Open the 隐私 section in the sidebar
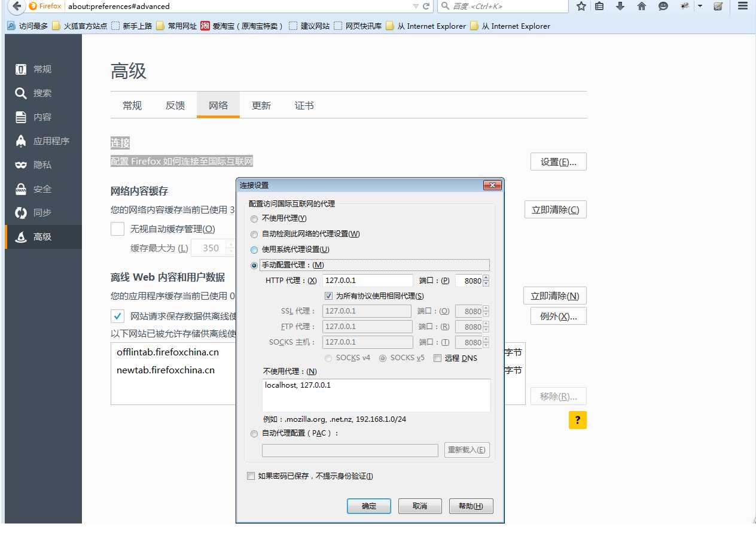This screenshot has width=756, height=557. [x=42, y=165]
